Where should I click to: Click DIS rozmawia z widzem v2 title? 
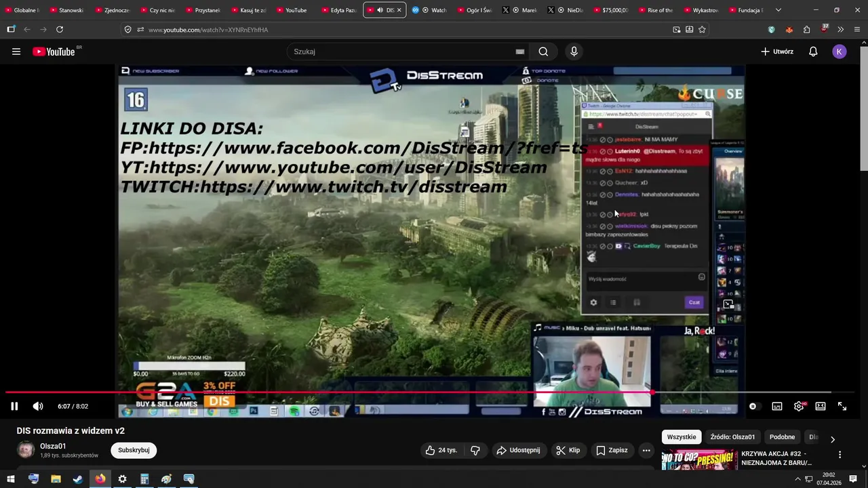71,430
